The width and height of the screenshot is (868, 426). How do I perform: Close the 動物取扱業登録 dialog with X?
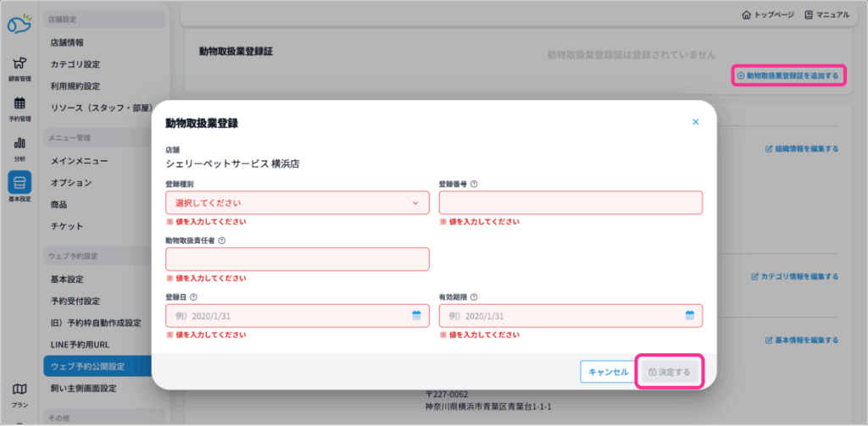point(695,122)
